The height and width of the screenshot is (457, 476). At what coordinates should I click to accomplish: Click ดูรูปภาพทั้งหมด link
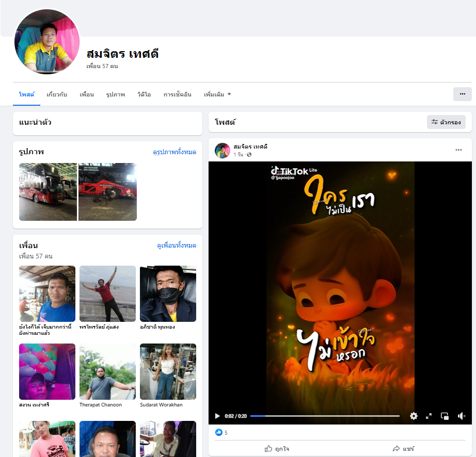click(174, 152)
